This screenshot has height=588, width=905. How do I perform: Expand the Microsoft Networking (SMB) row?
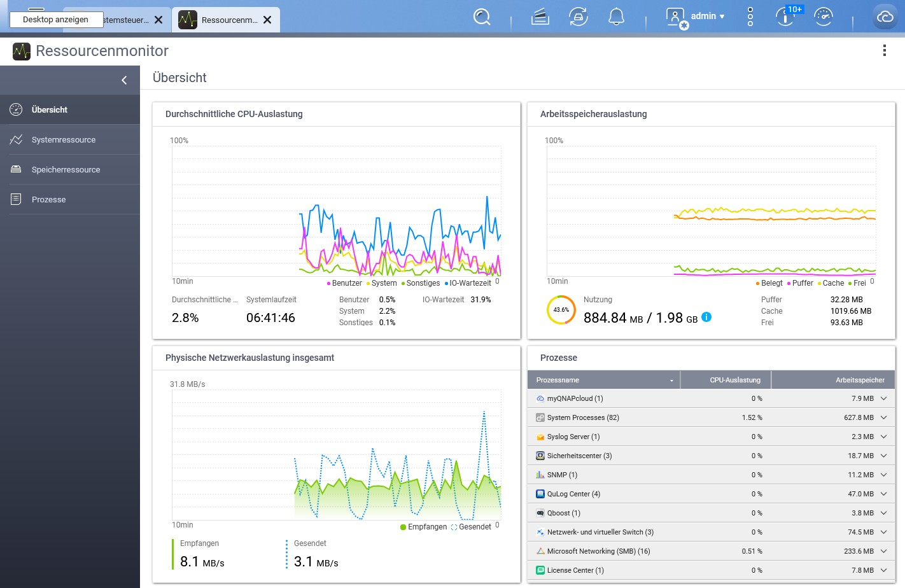(x=883, y=551)
